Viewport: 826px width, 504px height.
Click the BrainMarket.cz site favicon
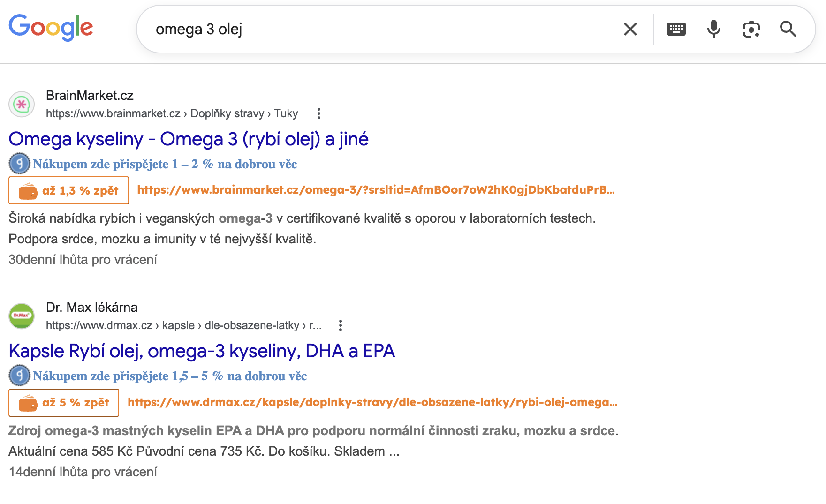tap(22, 104)
